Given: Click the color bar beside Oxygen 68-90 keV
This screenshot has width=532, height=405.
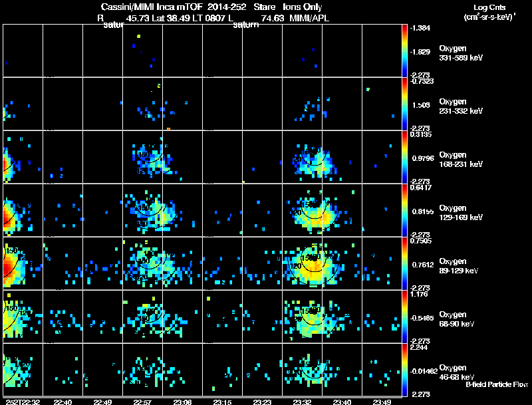Looking at the screenshot, I should pos(404,317).
